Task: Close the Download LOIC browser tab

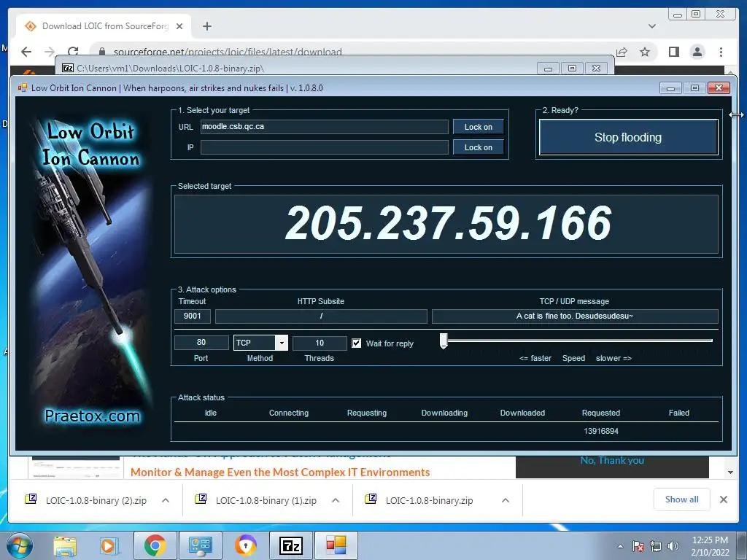Action: [179, 26]
